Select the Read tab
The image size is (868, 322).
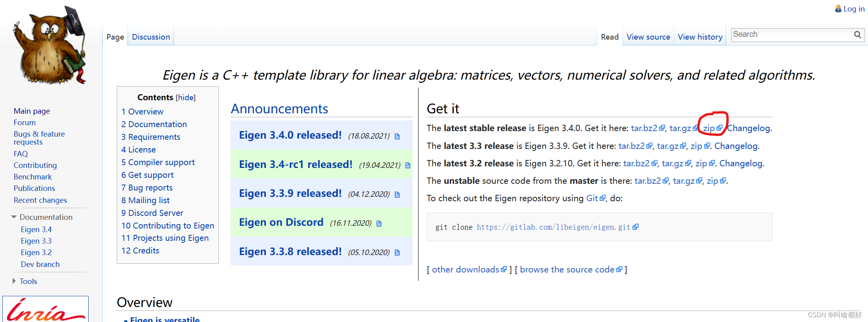610,37
